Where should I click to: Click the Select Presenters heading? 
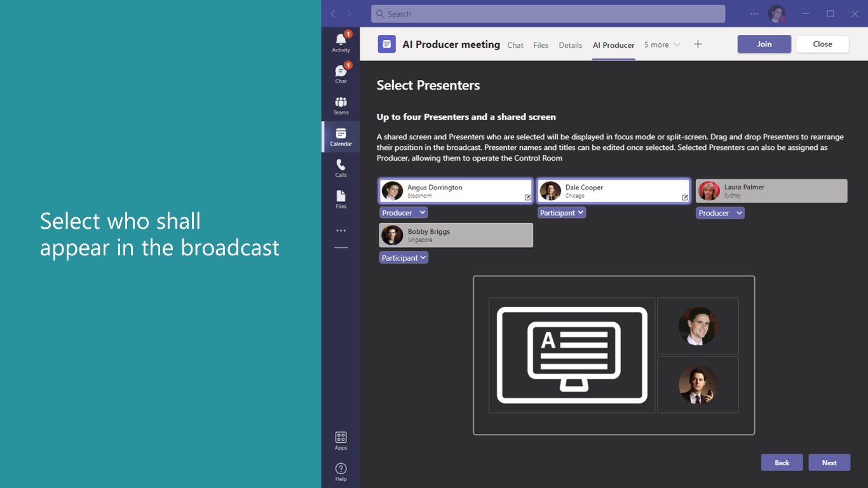(x=428, y=85)
